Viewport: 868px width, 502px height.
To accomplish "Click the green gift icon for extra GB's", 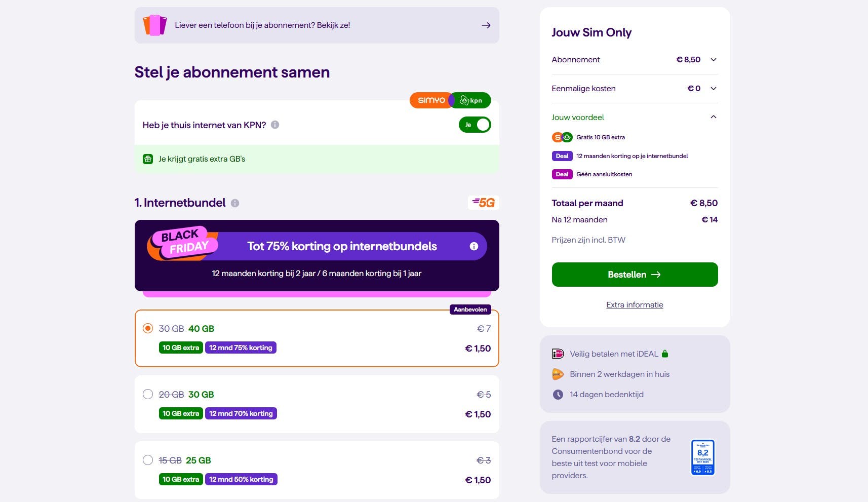I will [148, 159].
